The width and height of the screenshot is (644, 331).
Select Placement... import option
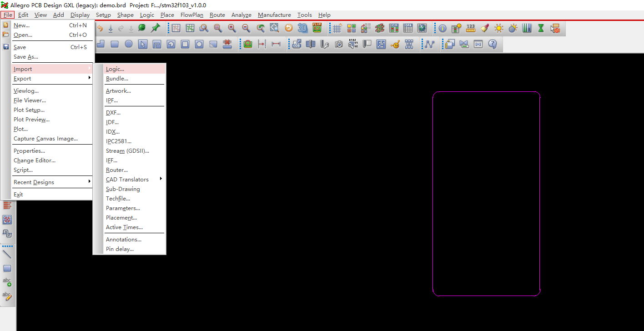coord(134,218)
